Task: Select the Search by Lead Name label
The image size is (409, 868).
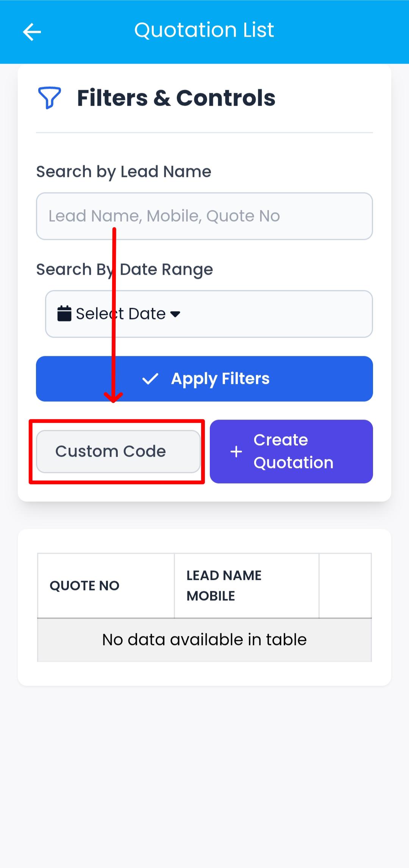Action: click(x=123, y=171)
